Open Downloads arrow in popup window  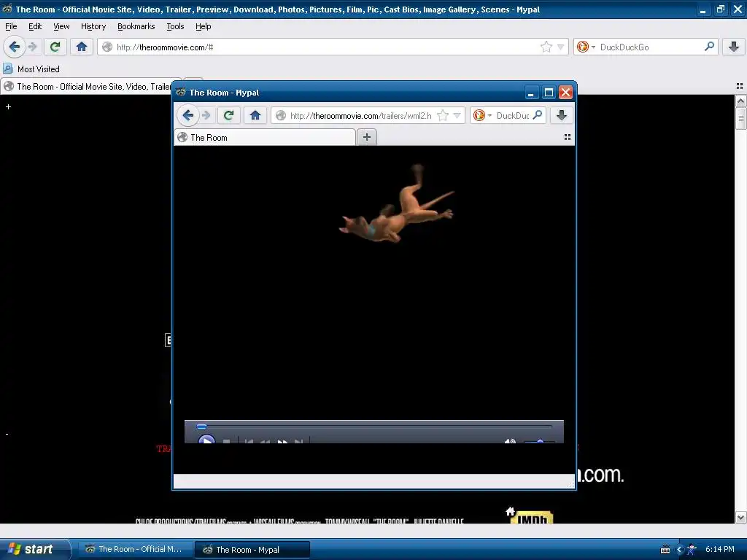[562, 115]
